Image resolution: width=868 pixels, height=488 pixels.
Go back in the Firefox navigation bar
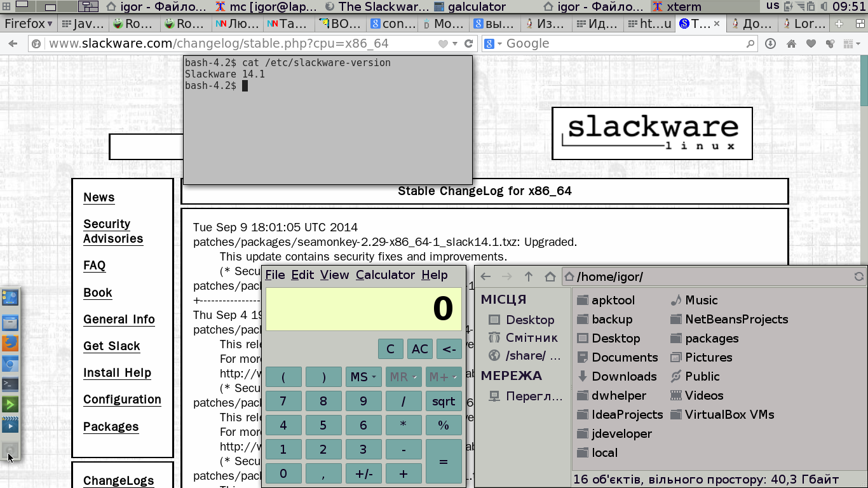pos(13,44)
